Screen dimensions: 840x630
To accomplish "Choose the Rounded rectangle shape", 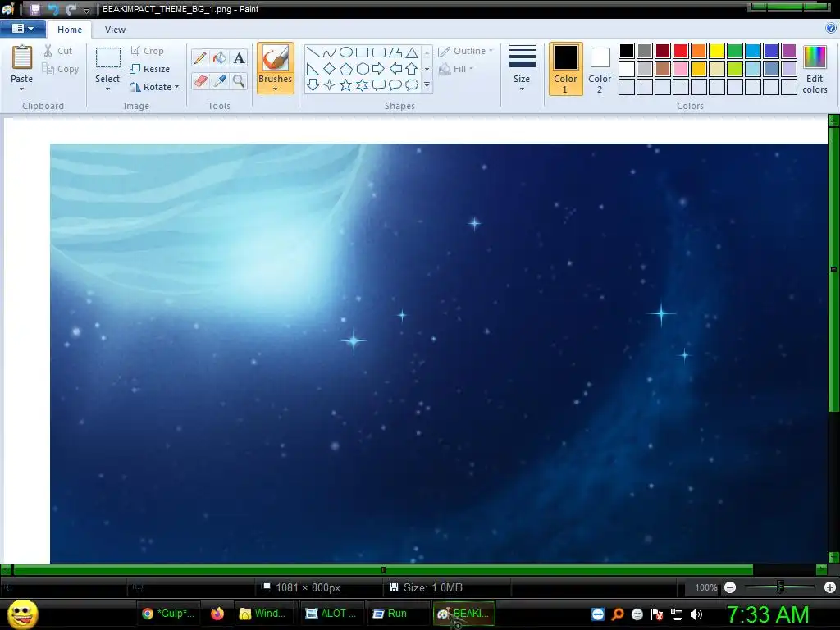I will tap(379, 52).
